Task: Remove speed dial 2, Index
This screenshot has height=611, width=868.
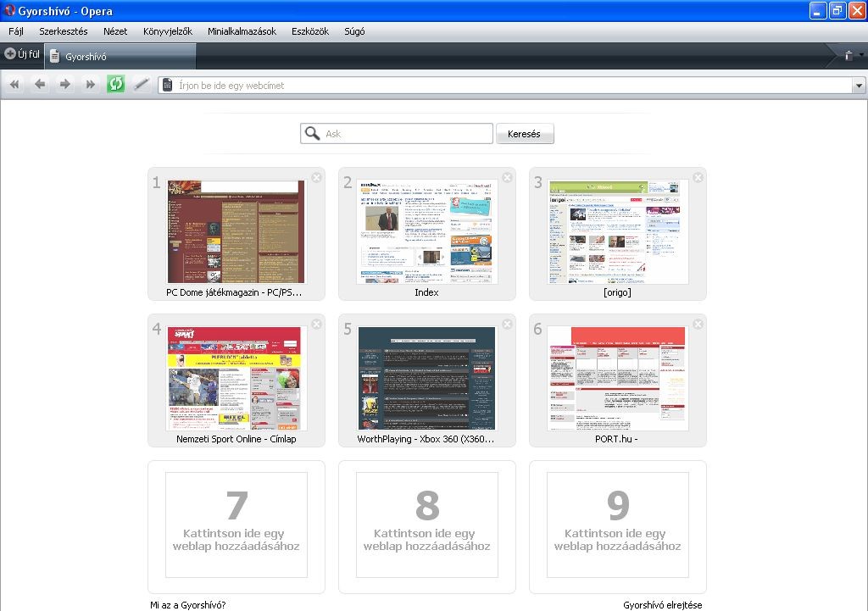Action: [x=507, y=178]
